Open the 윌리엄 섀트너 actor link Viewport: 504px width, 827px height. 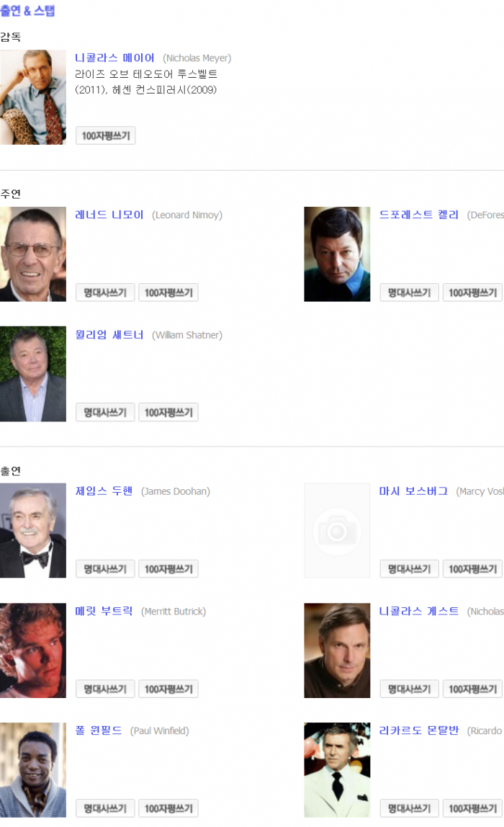click(x=109, y=334)
